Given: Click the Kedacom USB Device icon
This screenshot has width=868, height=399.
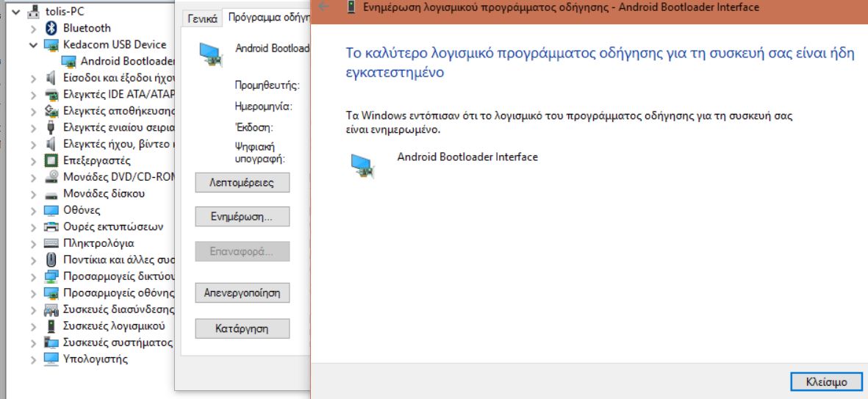Looking at the screenshot, I should point(51,45).
